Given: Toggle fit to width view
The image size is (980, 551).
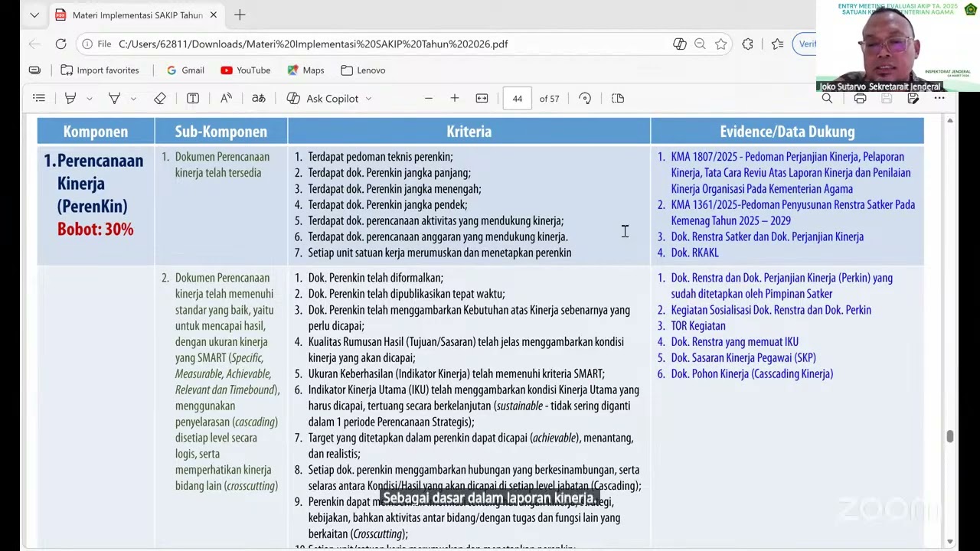Looking at the screenshot, I should click(482, 98).
